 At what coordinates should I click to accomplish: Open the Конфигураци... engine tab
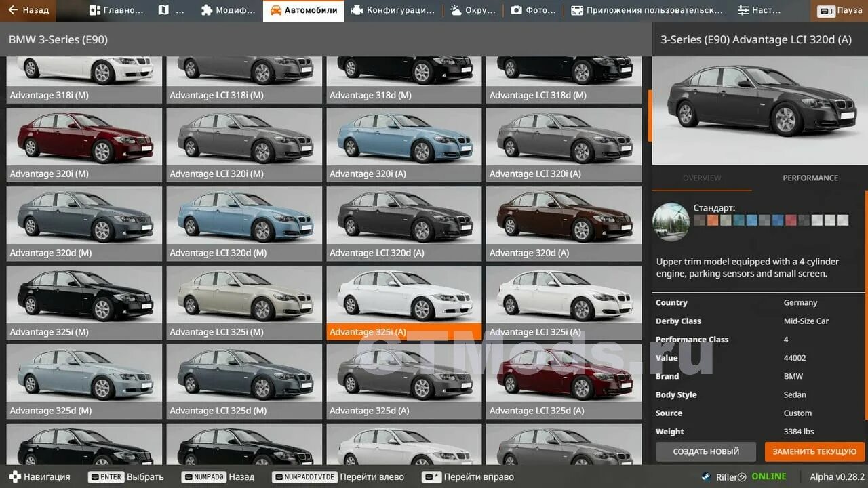(393, 10)
